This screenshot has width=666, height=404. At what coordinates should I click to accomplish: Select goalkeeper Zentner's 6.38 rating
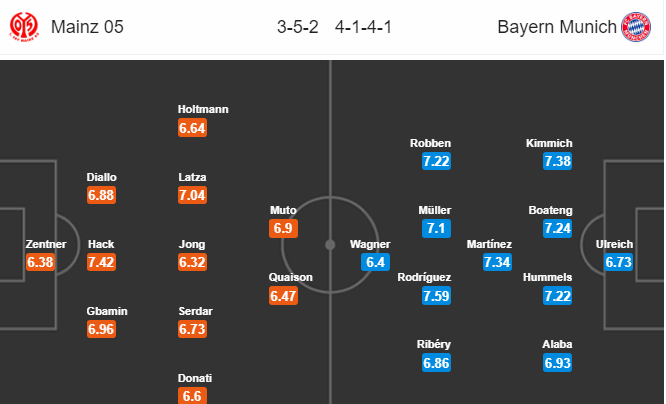pyautogui.click(x=39, y=262)
